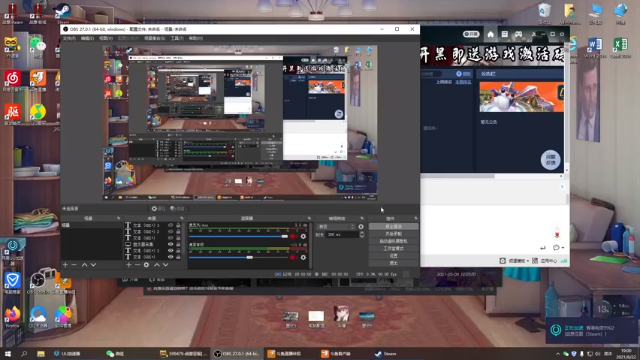The image size is (640, 360).
Task: Open the app center at the right window's bottom
Action: [x=545, y=261]
